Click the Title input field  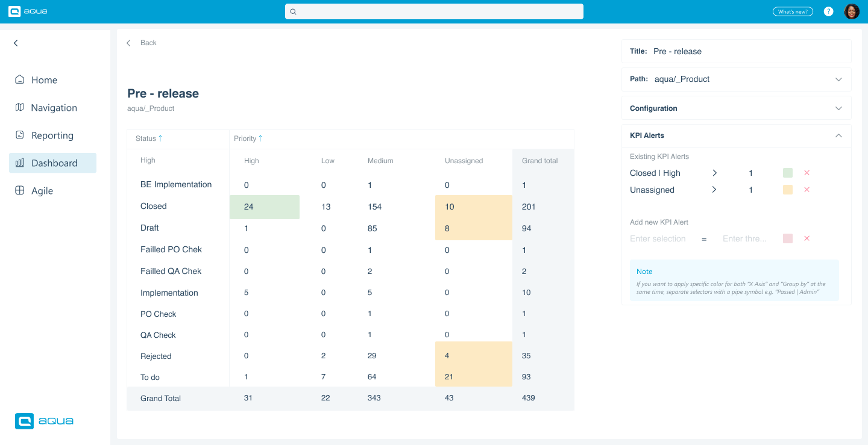click(736, 51)
